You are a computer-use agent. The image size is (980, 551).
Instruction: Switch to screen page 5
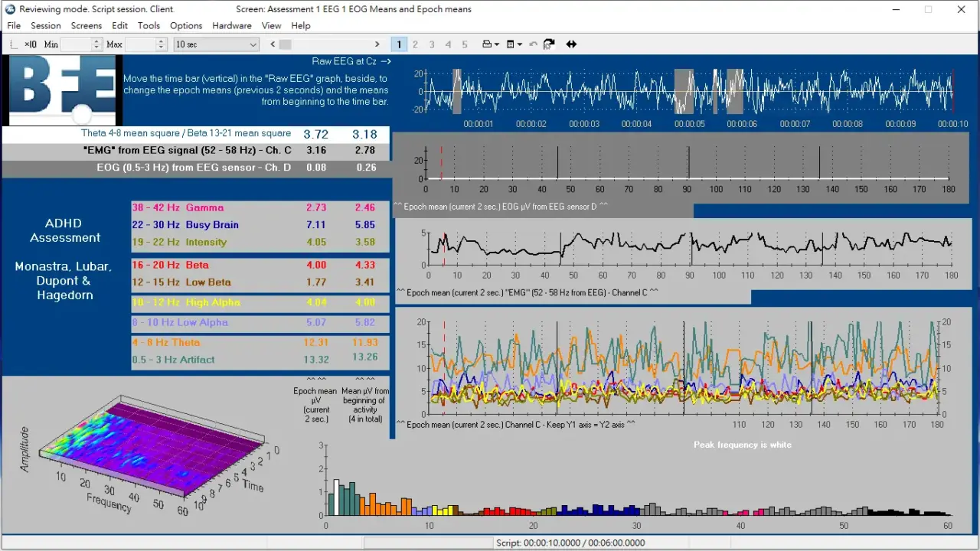(465, 44)
